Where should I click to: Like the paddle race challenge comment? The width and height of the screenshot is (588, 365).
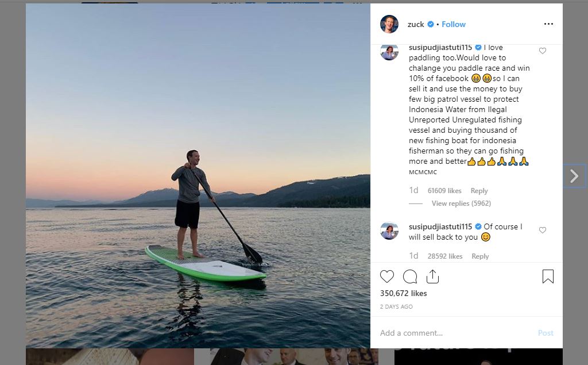point(543,51)
